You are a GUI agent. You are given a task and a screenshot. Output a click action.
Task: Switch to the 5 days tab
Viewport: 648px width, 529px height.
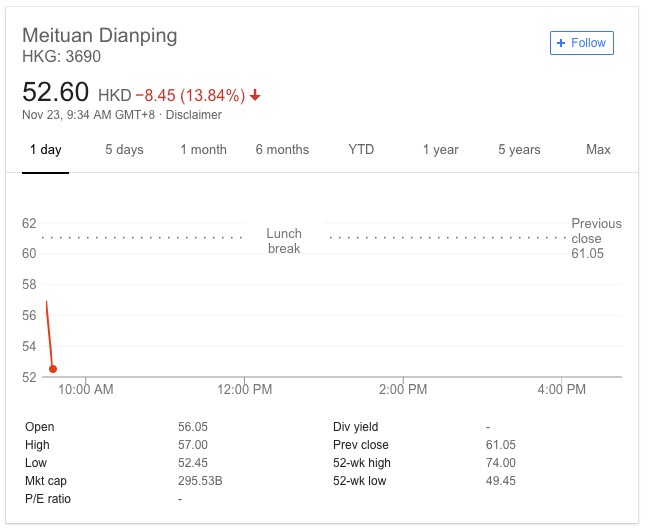coord(124,150)
